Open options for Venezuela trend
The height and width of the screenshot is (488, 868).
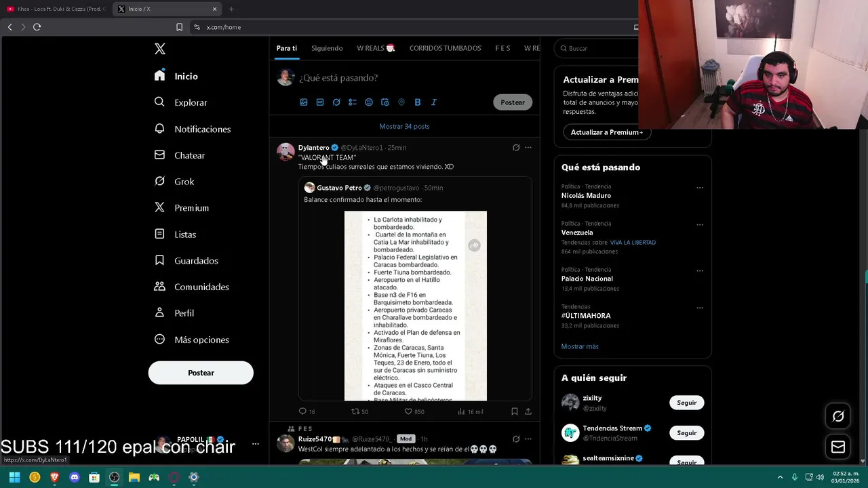coord(700,225)
